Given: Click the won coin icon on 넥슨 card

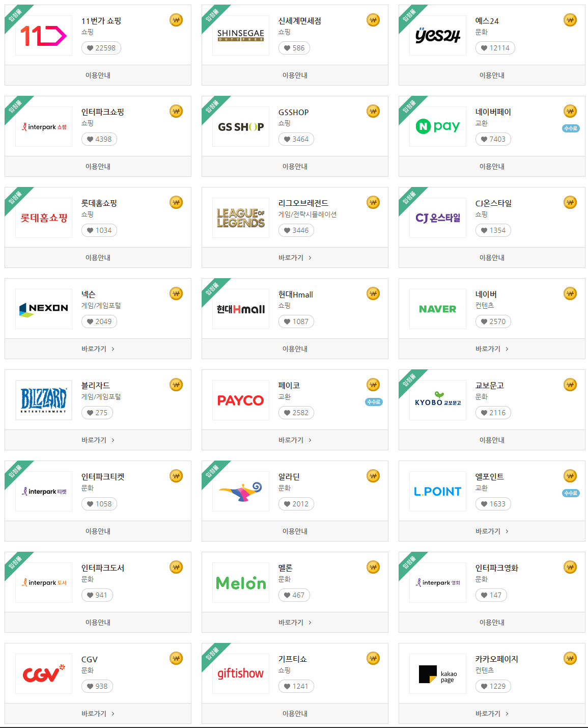Looking at the screenshot, I should click(176, 294).
